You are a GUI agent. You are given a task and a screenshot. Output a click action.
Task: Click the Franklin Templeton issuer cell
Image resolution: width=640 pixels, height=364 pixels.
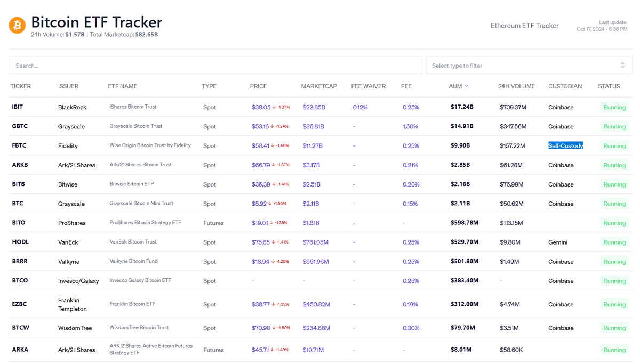(73, 304)
